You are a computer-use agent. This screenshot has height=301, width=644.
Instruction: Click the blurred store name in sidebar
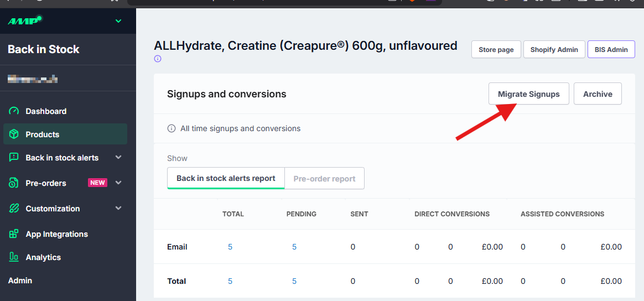[33, 79]
